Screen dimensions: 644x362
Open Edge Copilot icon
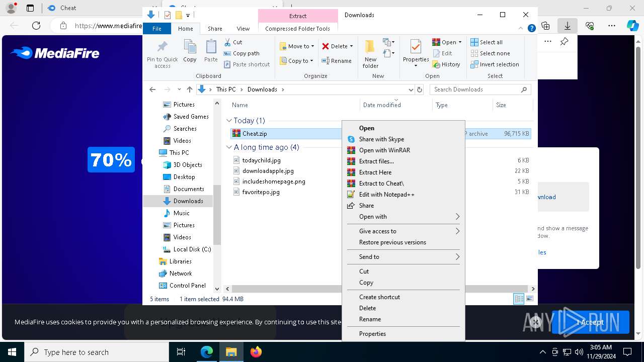pyautogui.click(x=633, y=26)
